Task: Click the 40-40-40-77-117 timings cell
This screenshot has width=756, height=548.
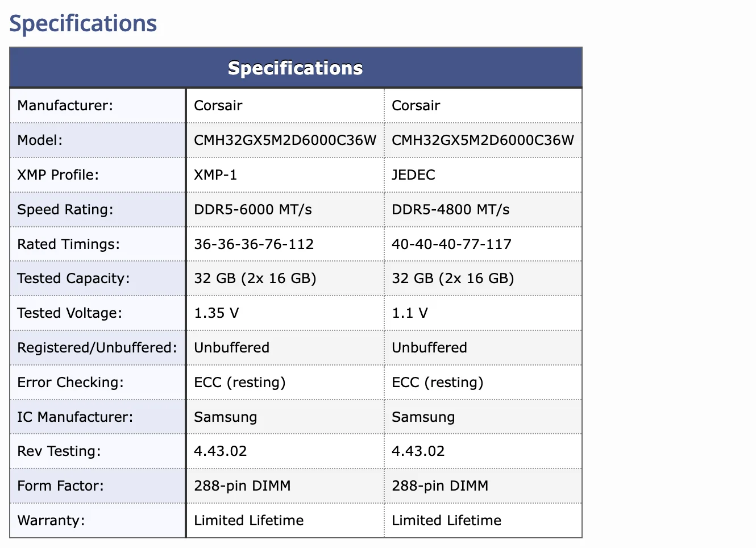Action: [483, 244]
